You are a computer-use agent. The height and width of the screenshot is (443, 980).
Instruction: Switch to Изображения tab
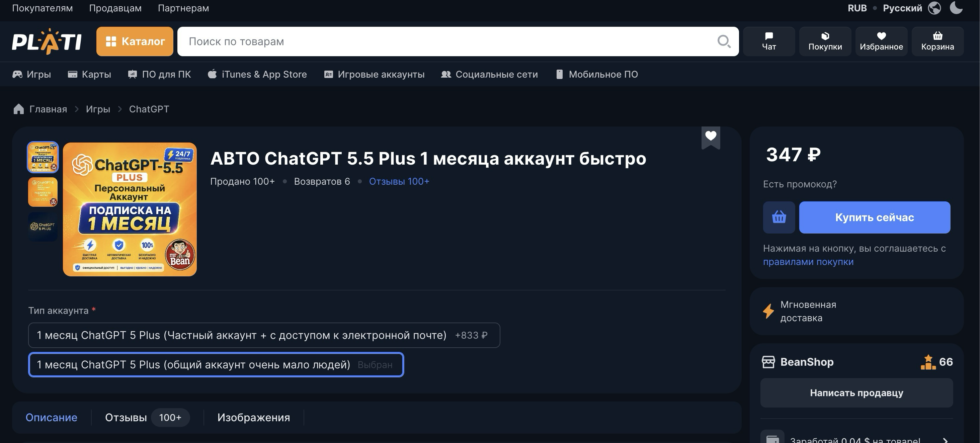coord(254,418)
